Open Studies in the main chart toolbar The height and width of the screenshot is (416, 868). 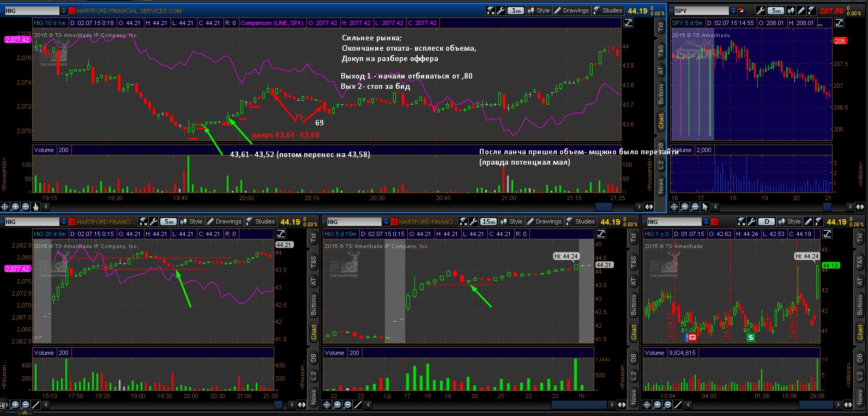pos(607,10)
